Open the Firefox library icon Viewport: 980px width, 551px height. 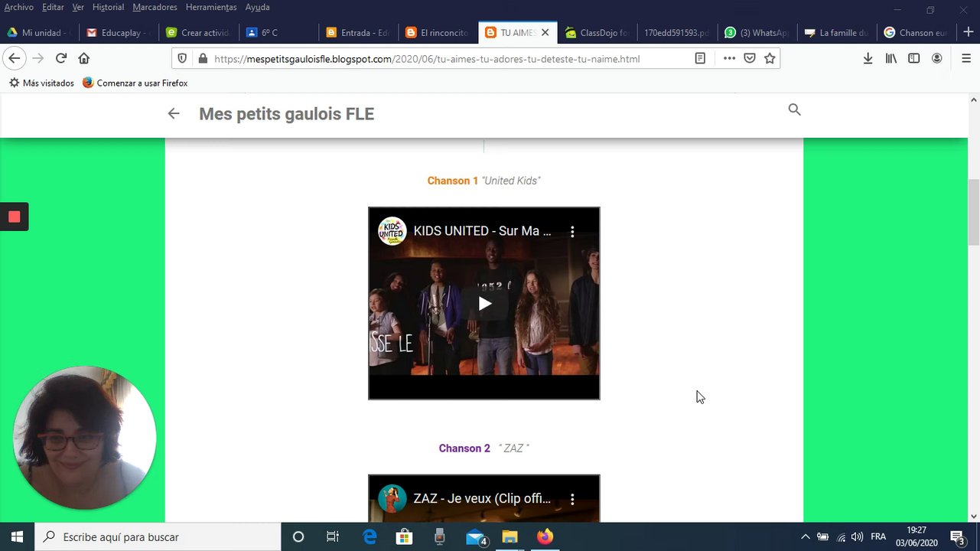pos(891,58)
